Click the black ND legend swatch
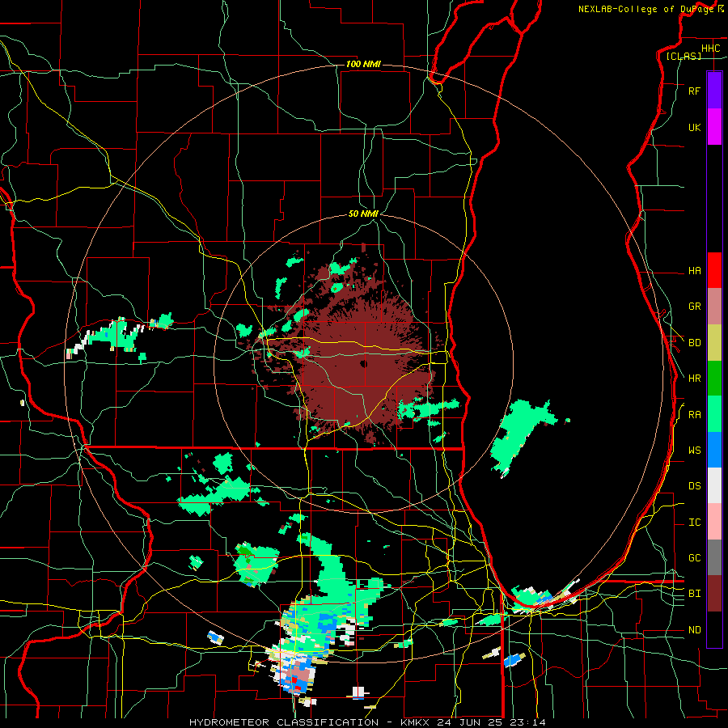 pyautogui.click(x=714, y=629)
